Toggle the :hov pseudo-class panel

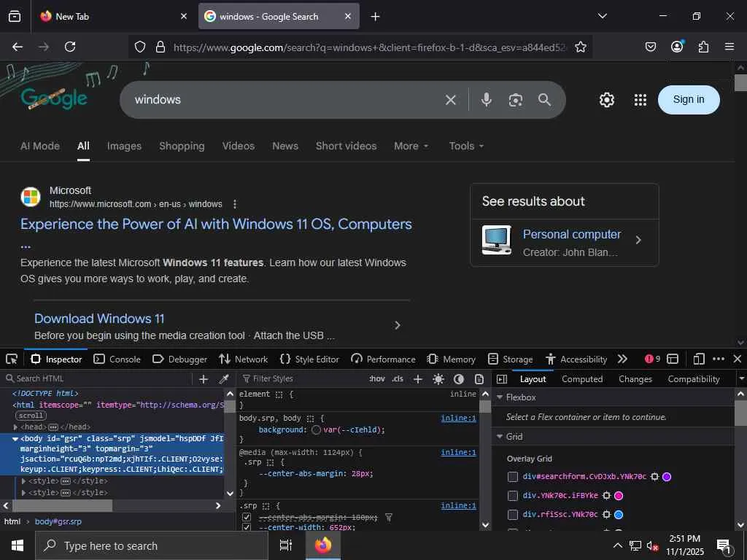377,378
